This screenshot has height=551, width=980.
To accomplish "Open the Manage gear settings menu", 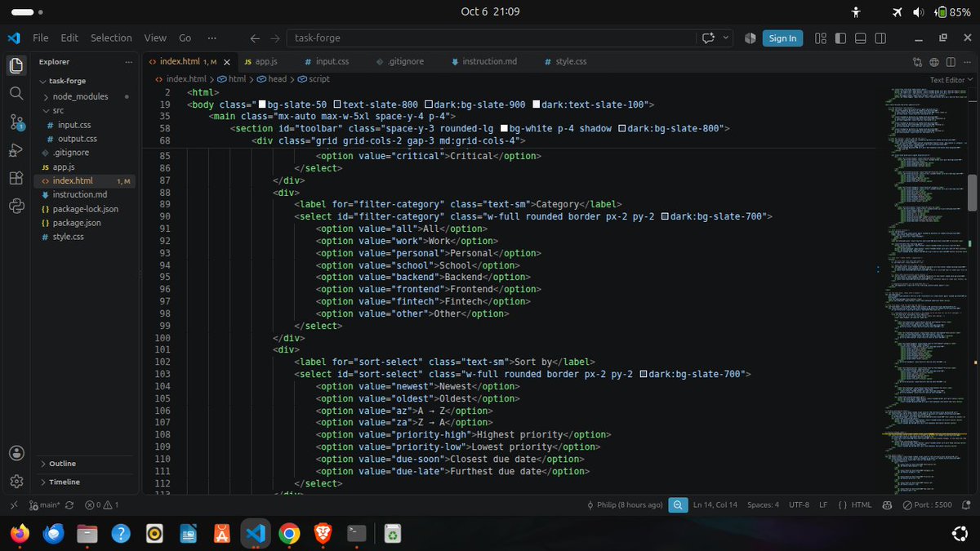I will (16, 482).
